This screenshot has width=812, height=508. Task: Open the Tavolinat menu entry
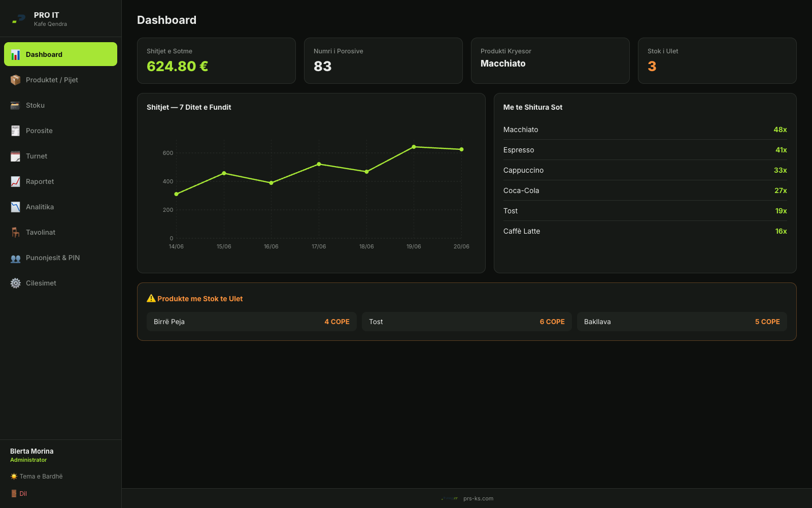(60, 232)
